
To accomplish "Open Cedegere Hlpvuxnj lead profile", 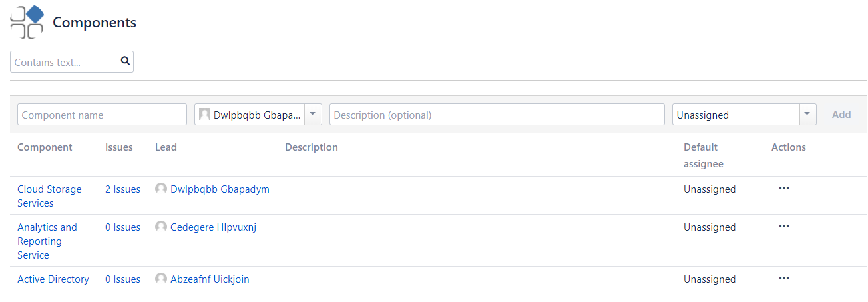I will pyautogui.click(x=213, y=227).
